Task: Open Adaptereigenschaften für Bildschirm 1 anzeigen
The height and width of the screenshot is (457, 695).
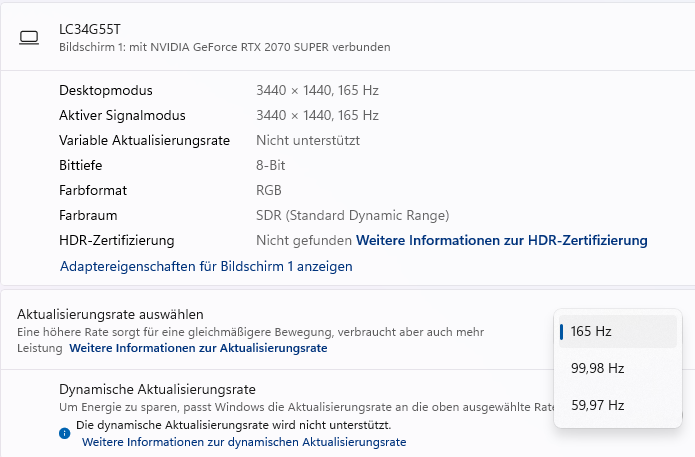Action: point(206,266)
